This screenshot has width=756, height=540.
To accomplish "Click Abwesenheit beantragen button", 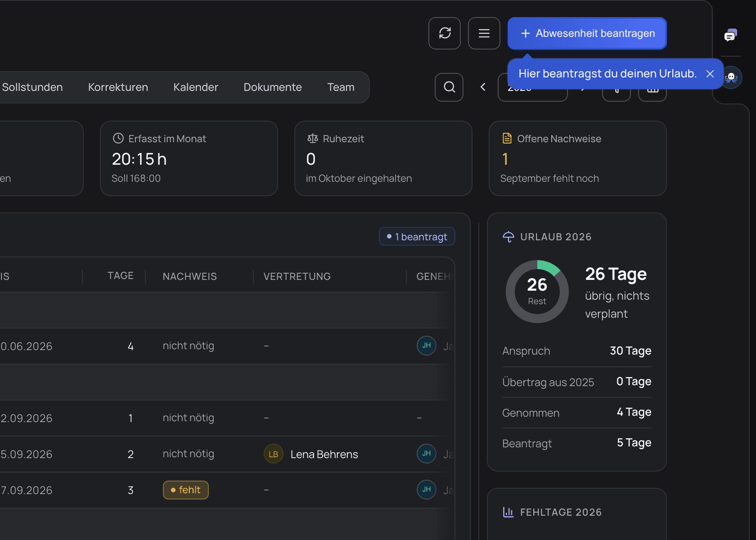I will coord(587,33).
